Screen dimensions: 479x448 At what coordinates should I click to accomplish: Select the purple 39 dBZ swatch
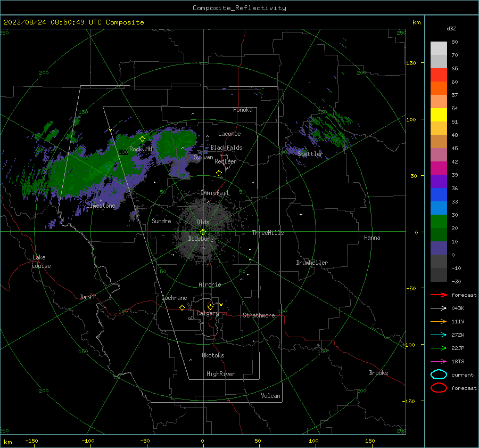439,181
